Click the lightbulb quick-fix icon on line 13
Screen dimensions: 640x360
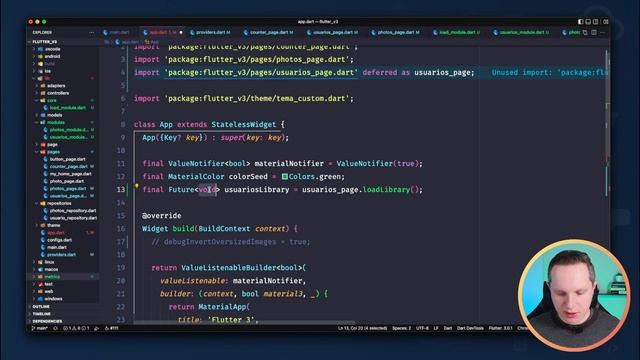pos(136,187)
